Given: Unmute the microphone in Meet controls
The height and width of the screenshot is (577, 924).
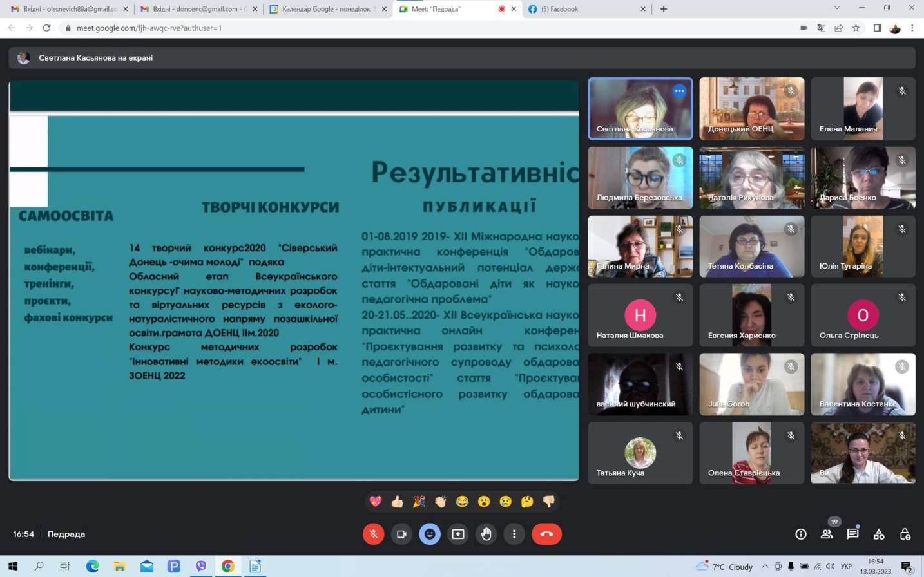Looking at the screenshot, I should pyautogui.click(x=373, y=534).
